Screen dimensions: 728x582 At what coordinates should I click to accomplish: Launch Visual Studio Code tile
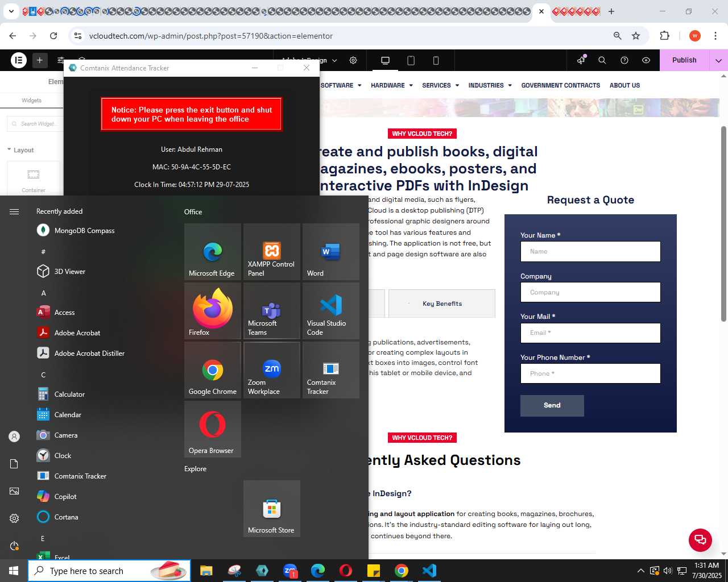pyautogui.click(x=331, y=311)
